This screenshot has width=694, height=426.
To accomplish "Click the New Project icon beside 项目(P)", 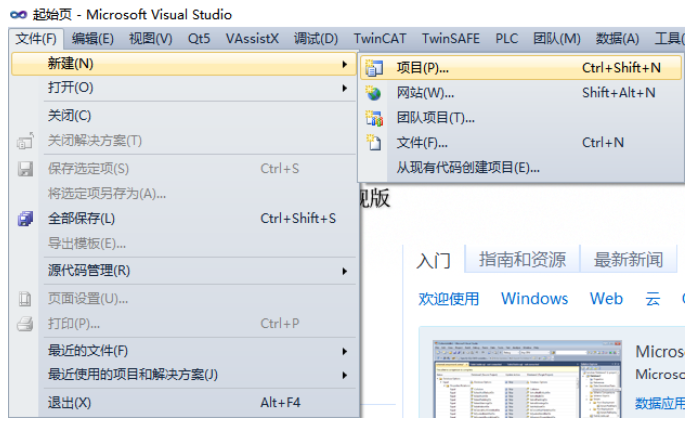I will [374, 68].
